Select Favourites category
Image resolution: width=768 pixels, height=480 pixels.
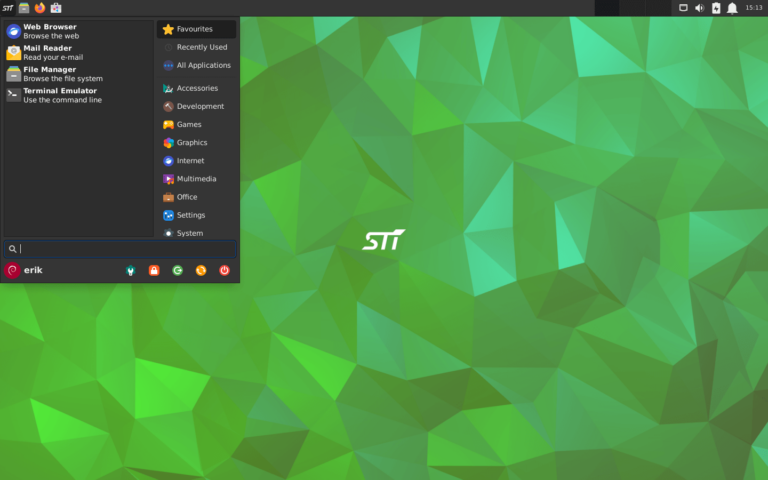(x=196, y=29)
